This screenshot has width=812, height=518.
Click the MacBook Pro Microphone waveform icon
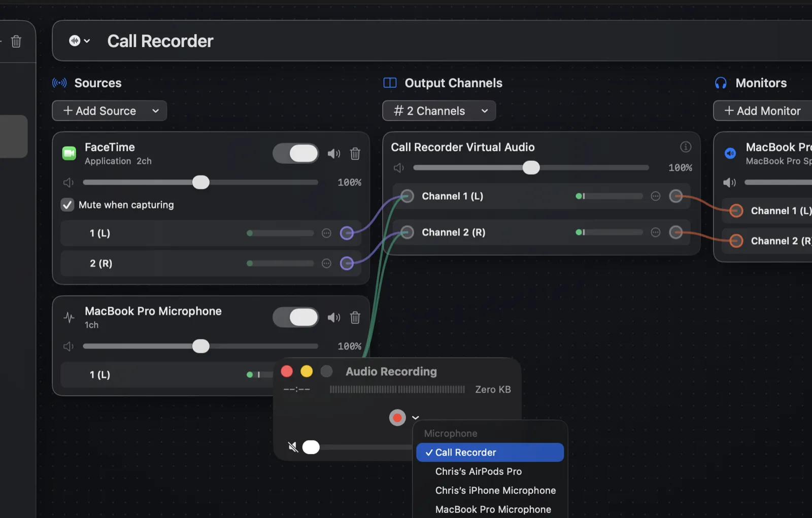[69, 318]
